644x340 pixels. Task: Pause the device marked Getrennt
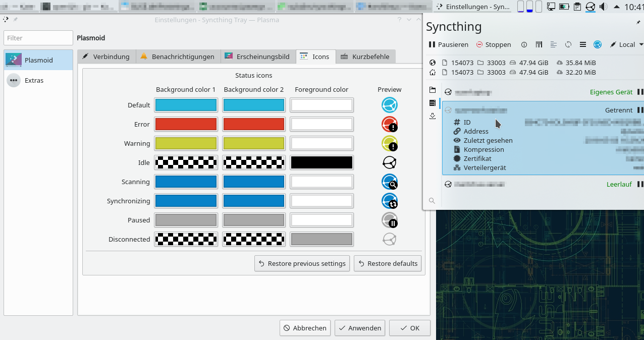coord(640,110)
